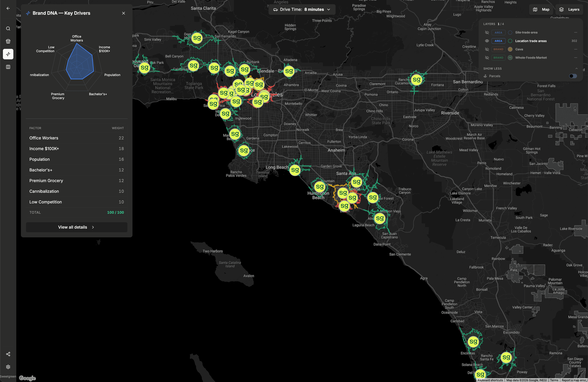588x382 pixels.
Task: Open the columns view sidebar icon
Action: pyautogui.click(x=8, y=67)
